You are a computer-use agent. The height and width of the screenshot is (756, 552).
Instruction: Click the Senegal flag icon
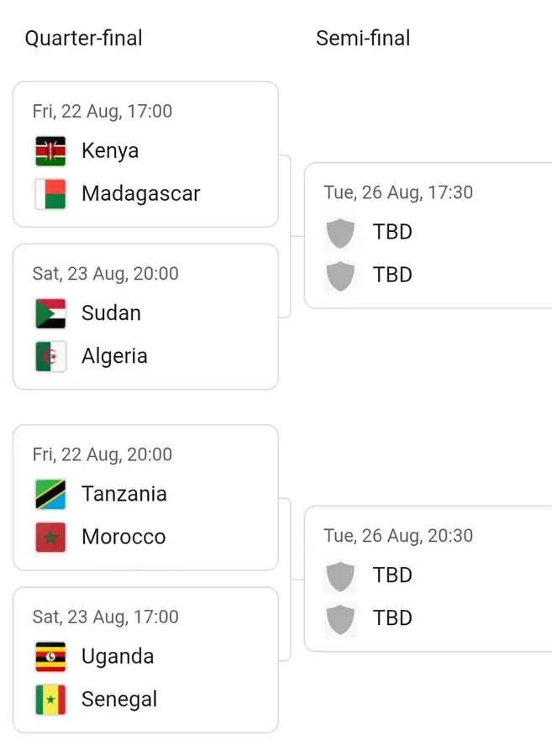click(50, 700)
